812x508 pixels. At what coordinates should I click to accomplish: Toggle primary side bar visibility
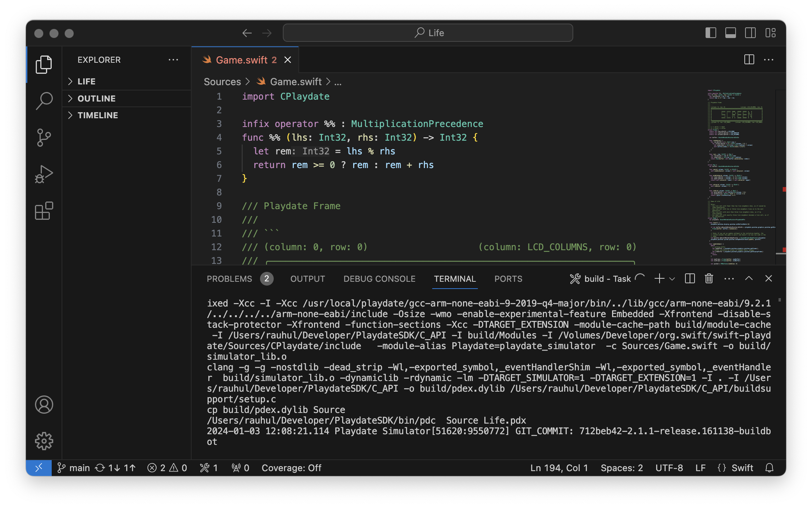click(711, 33)
